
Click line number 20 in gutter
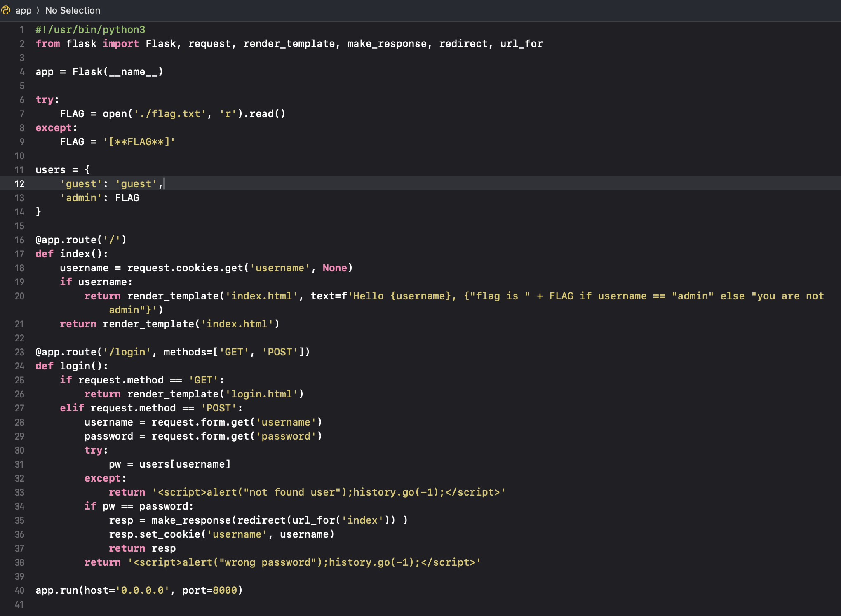pos(19,296)
